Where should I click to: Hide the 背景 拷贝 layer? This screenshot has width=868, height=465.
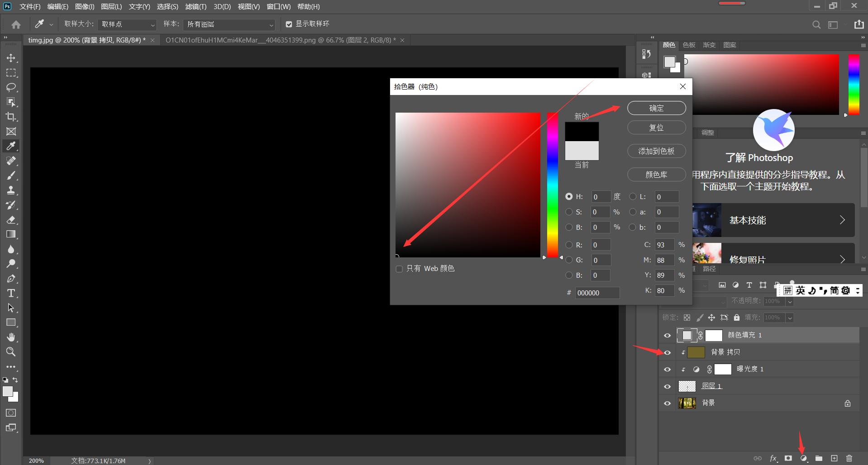[x=667, y=352]
